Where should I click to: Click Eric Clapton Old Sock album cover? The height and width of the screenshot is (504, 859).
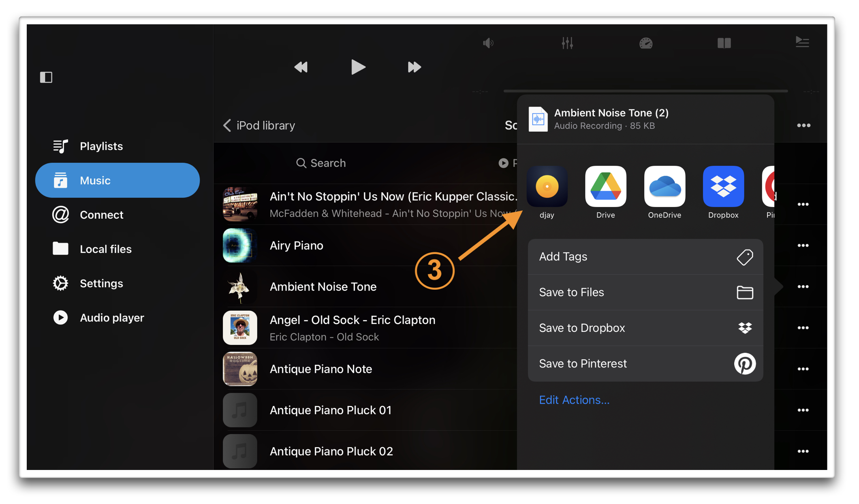tap(240, 328)
